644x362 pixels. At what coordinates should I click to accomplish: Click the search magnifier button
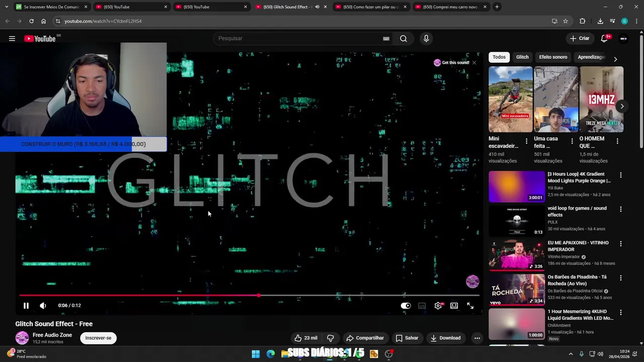click(x=404, y=39)
